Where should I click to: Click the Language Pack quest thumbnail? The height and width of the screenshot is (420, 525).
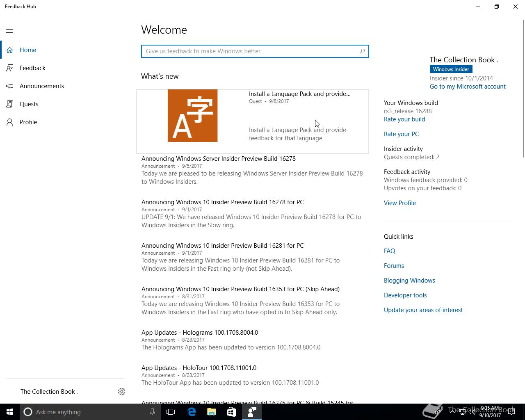[193, 116]
